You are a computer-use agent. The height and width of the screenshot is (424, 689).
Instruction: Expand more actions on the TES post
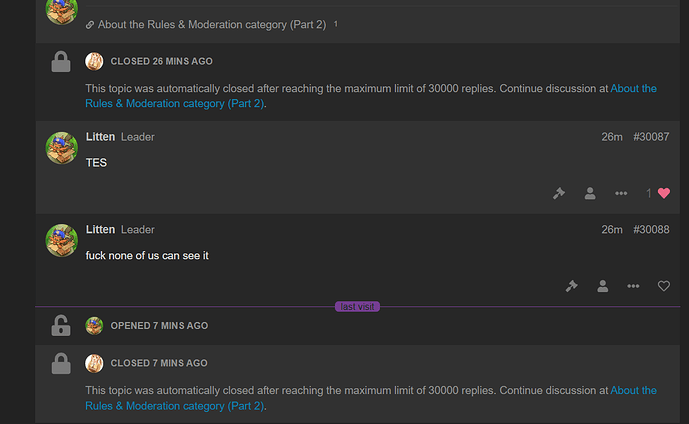tap(621, 193)
